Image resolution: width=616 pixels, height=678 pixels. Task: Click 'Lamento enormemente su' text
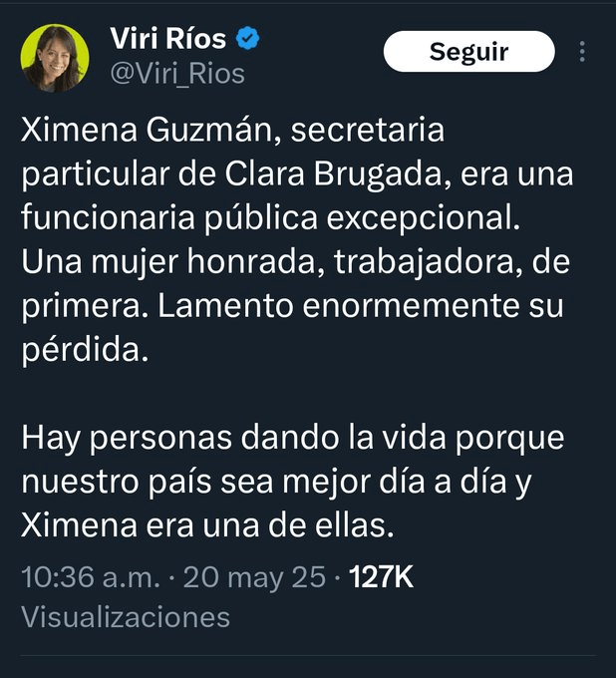pyautogui.click(x=361, y=306)
